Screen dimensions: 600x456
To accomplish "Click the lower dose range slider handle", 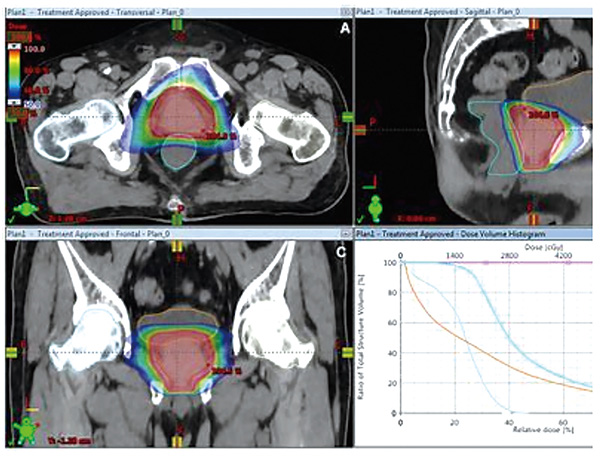I will (x=15, y=102).
